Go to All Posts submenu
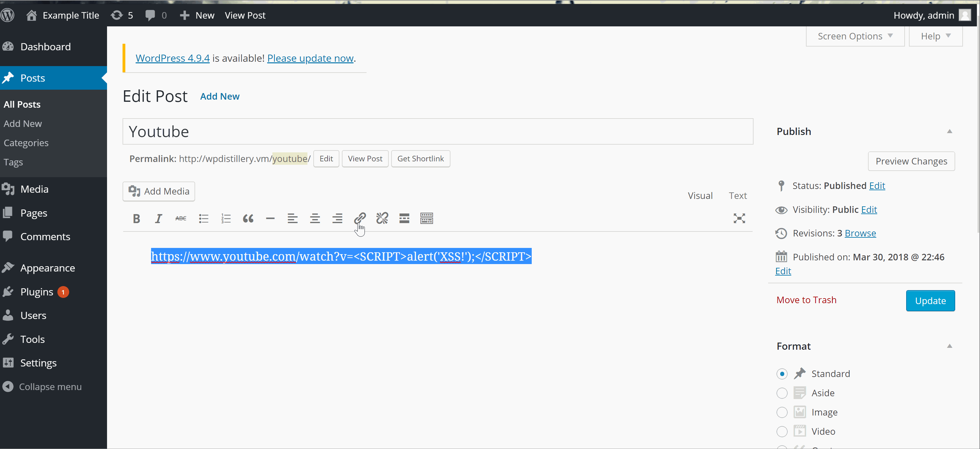Screen dimensions: 980x449 tap(22, 105)
